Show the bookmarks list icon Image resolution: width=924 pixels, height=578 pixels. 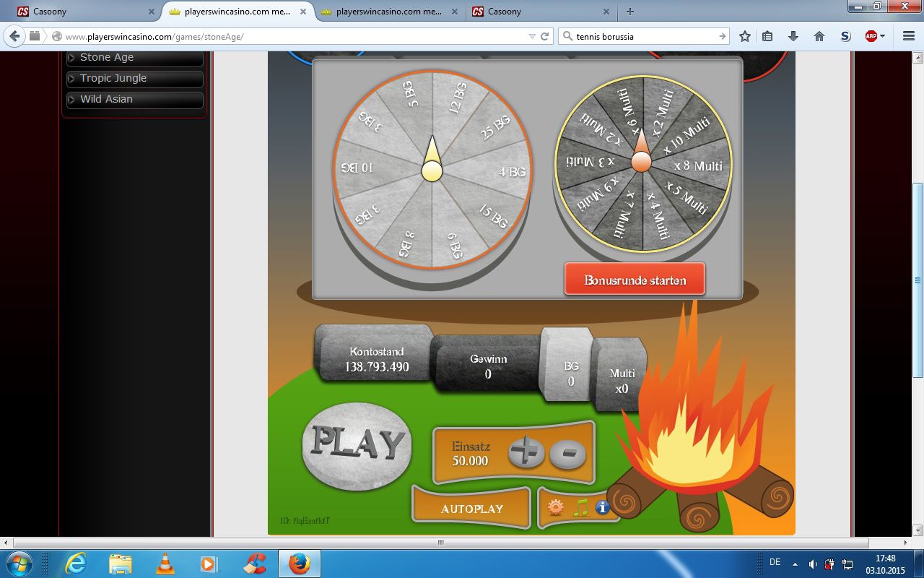tap(767, 36)
